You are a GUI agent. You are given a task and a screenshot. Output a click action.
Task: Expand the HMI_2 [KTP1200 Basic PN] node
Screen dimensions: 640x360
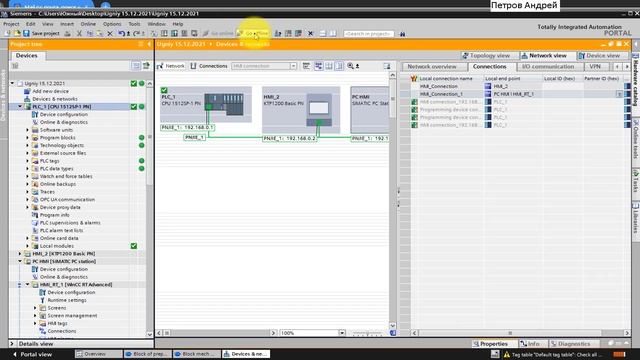[x=20, y=253]
